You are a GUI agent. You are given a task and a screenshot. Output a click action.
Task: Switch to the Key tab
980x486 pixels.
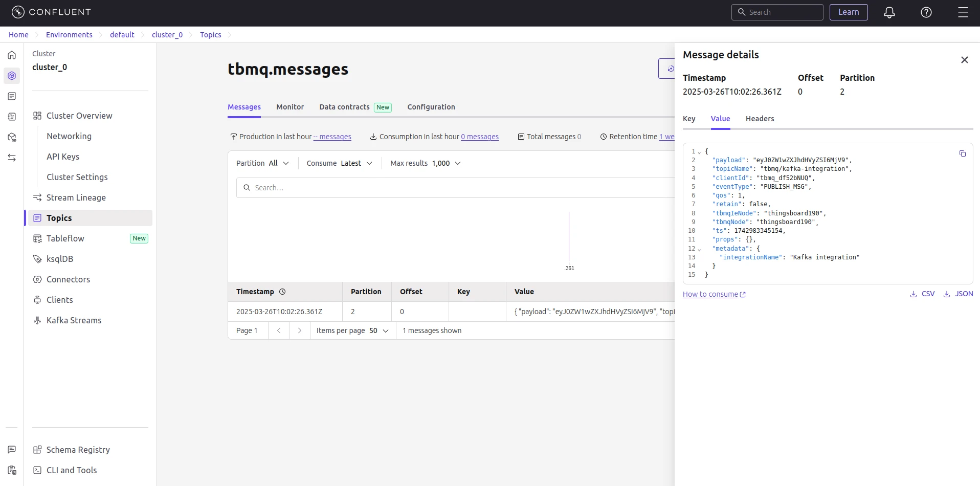[x=689, y=119]
